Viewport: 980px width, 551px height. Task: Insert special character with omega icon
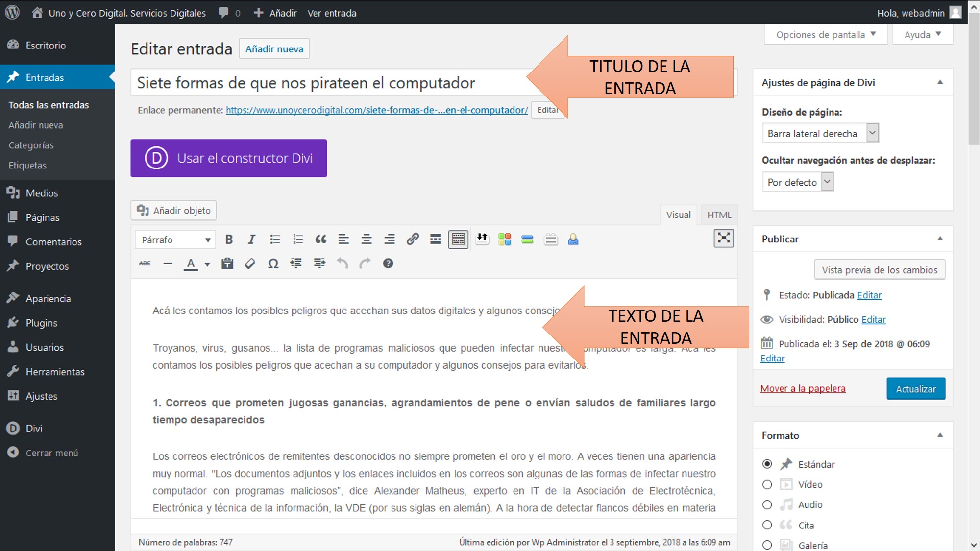(x=273, y=264)
